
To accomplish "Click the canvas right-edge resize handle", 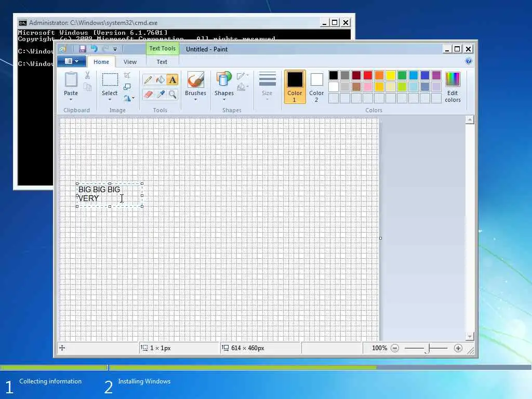I will 380,238.
